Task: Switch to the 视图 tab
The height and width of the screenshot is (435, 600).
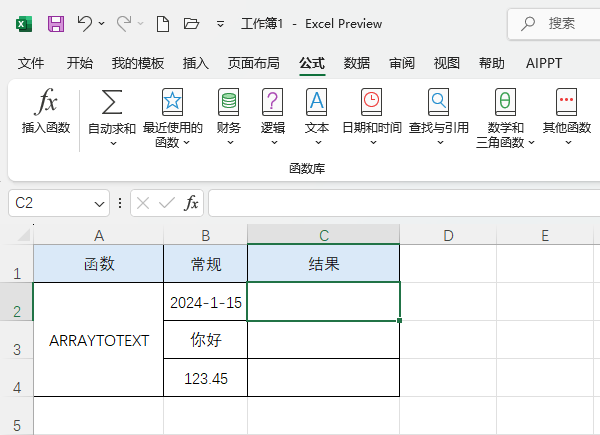Action: (447, 63)
